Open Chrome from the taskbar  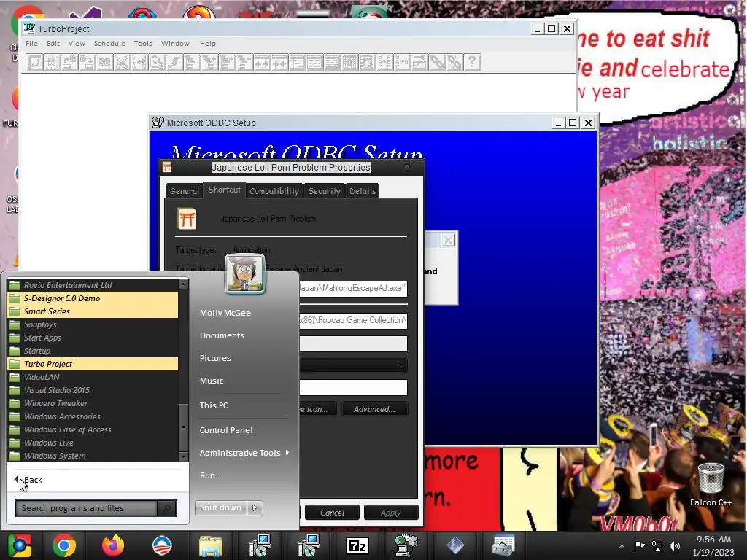point(64,545)
